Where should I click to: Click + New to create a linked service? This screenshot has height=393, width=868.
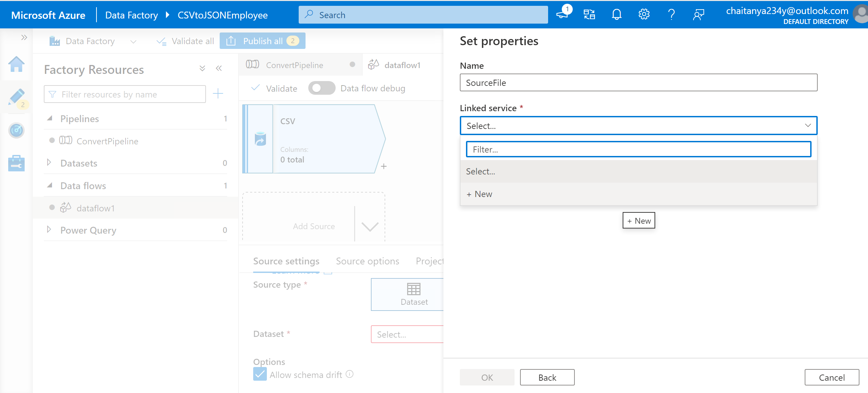(x=479, y=194)
